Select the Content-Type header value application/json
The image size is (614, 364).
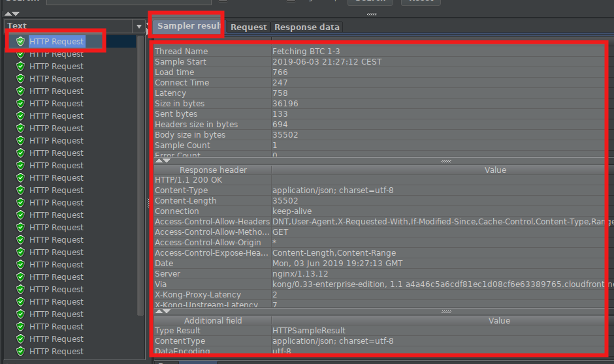click(333, 190)
